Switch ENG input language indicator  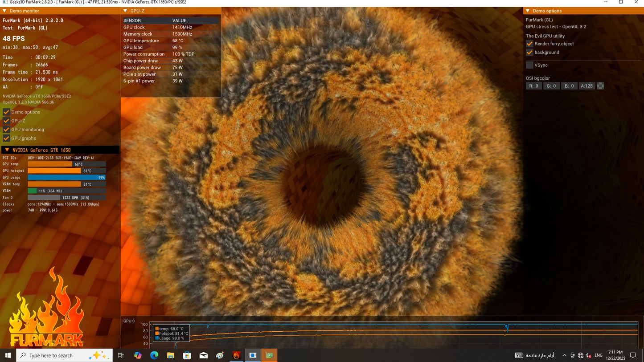(599, 355)
